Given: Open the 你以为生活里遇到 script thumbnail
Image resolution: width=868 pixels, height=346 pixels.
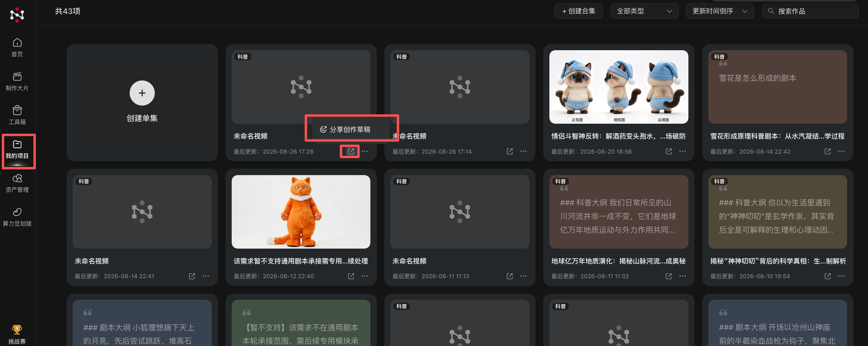Looking at the screenshot, I should (777, 212).
